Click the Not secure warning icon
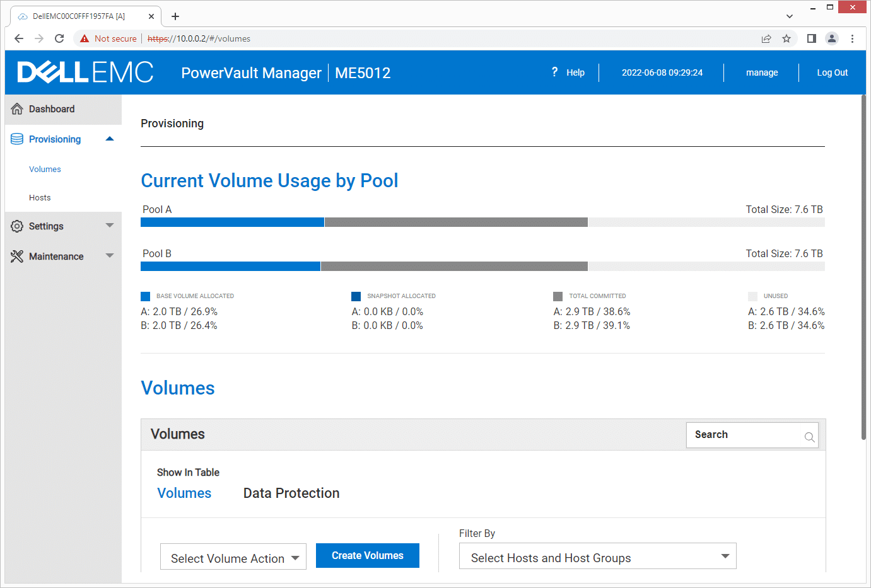Viewport: 871px width, 588px height. (x=85, y=38)
